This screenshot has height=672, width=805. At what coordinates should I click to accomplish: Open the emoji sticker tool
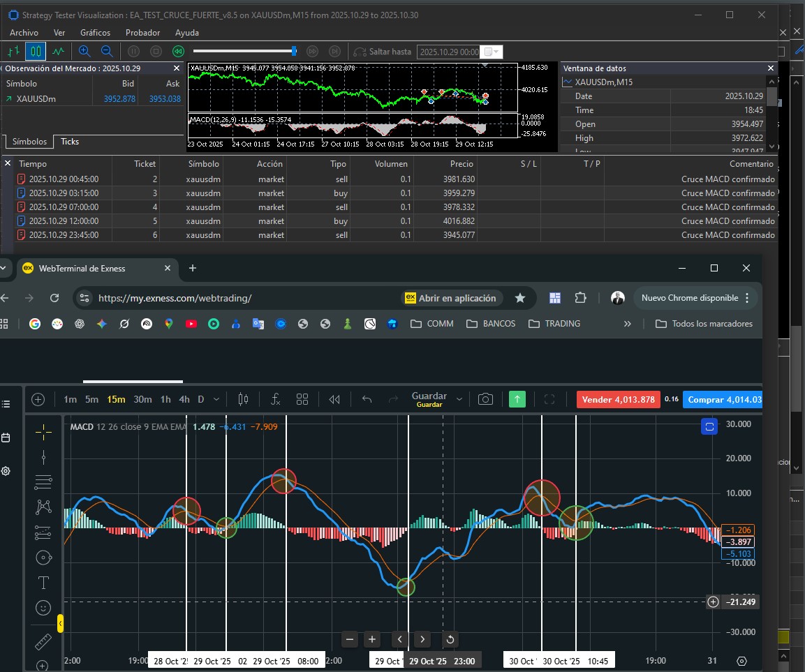tap(43, 608)
